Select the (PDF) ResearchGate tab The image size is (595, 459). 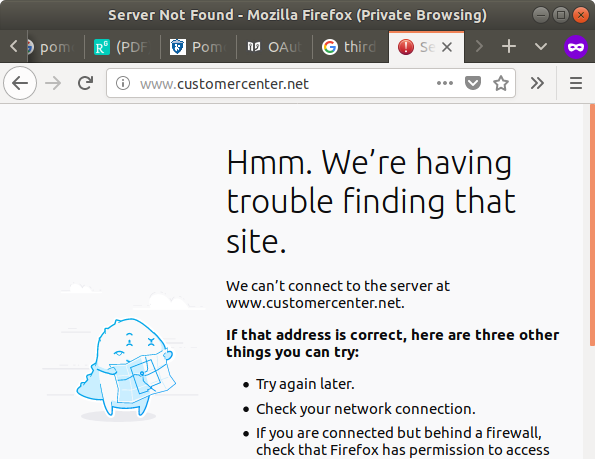coord(122,47)
